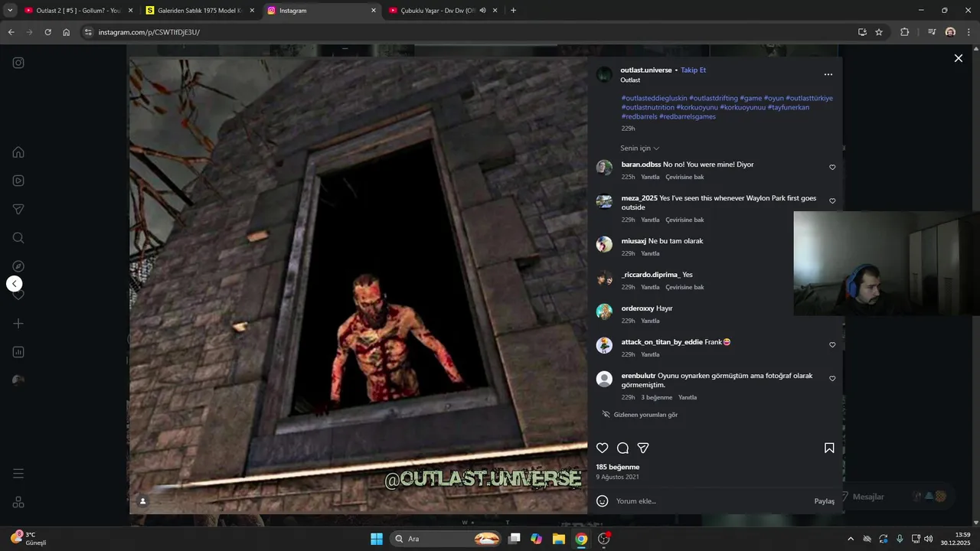Open the Reels icon in the sidebar

[x=18, y=181]
